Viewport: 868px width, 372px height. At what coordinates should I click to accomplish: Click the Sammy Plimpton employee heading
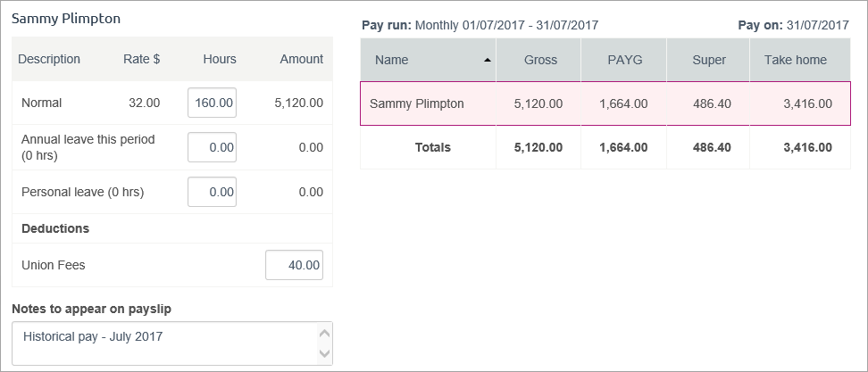[66, 18]
